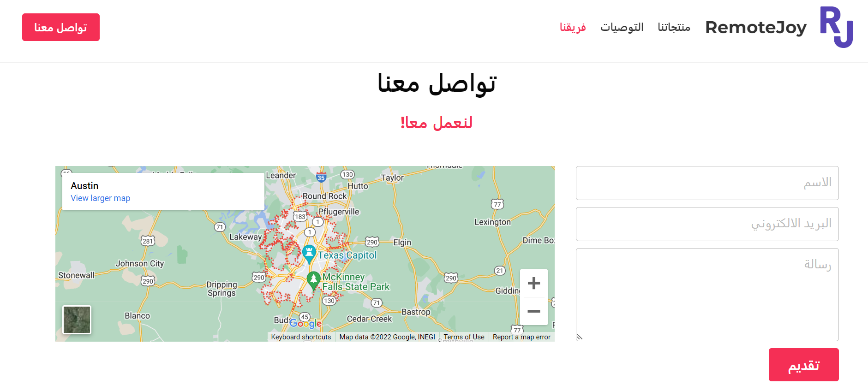
Task: Click Report a map error link
Action: (x=521, y=337)
